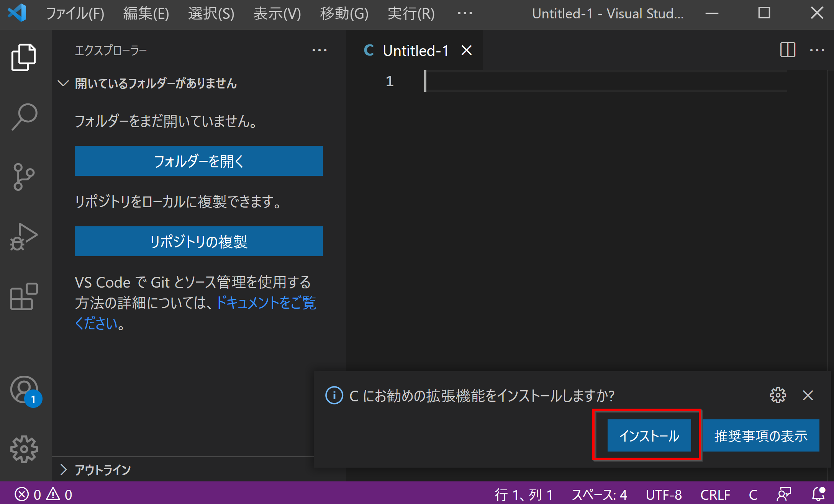The width and height of the screenshot is (834, 504).
Task: Open the Extensions view icon
Action: coord(24,296)
